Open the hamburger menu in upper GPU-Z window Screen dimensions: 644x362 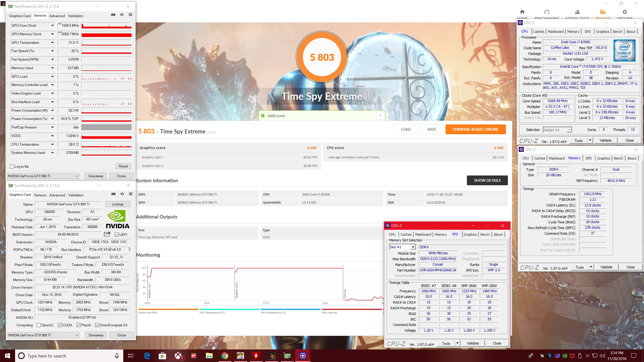tap(130, 15)
